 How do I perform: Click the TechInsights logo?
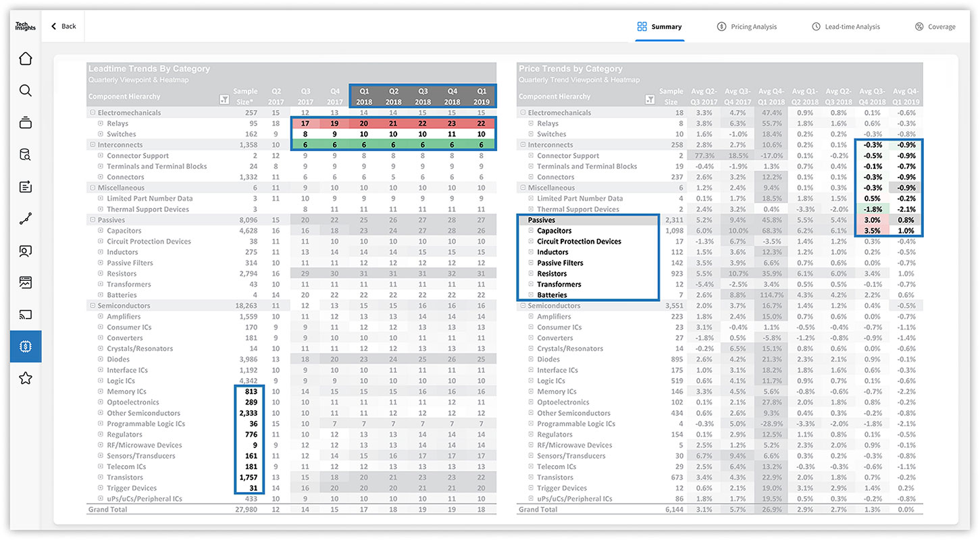26,26
